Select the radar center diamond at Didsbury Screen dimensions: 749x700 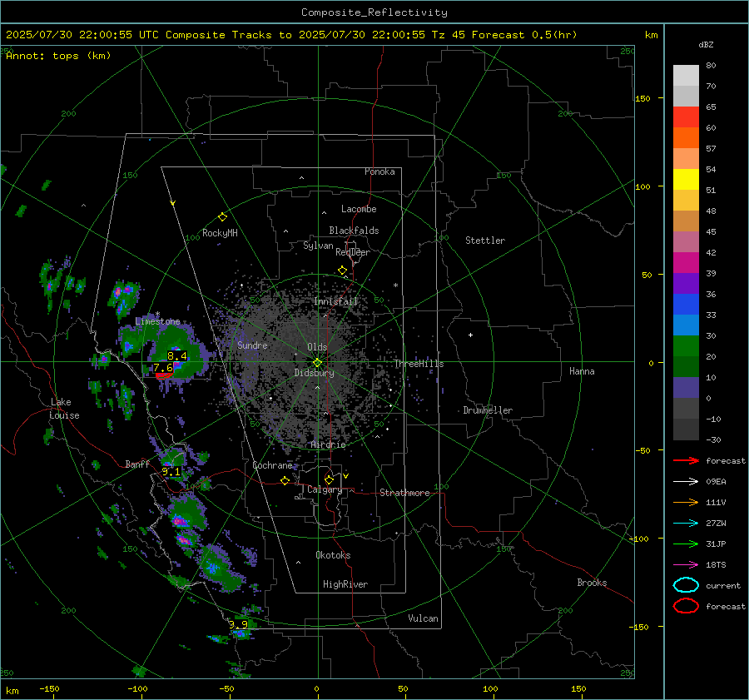(x=317, y=363)
